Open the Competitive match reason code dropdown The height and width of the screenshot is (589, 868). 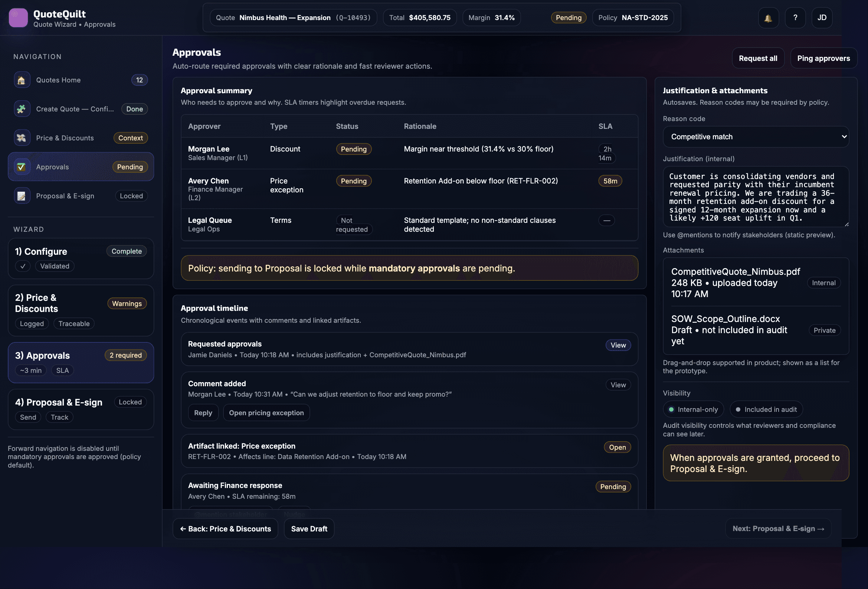[755, 137]
